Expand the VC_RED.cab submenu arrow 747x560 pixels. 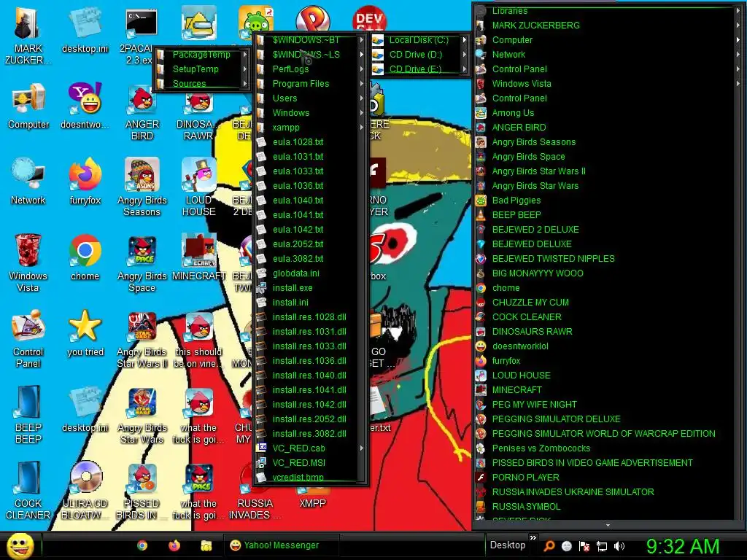coord(362,448)
